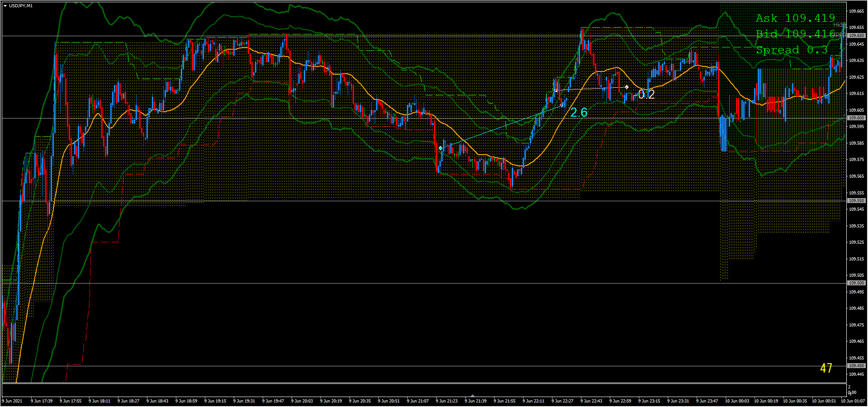Click the 9 Jun 2021 date label
868x407 pixels.
(x=12, y=401)
